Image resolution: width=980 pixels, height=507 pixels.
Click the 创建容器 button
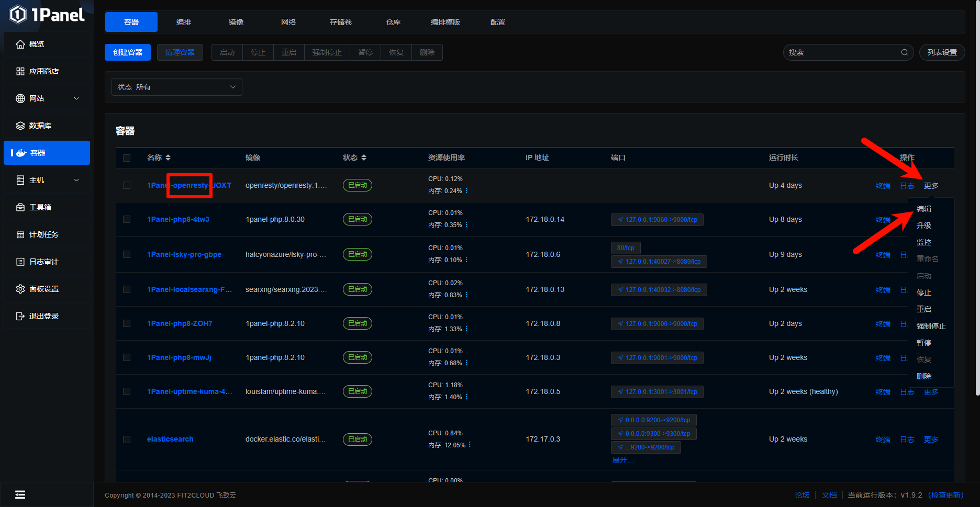pyautogui.click(x=128, y=52)
